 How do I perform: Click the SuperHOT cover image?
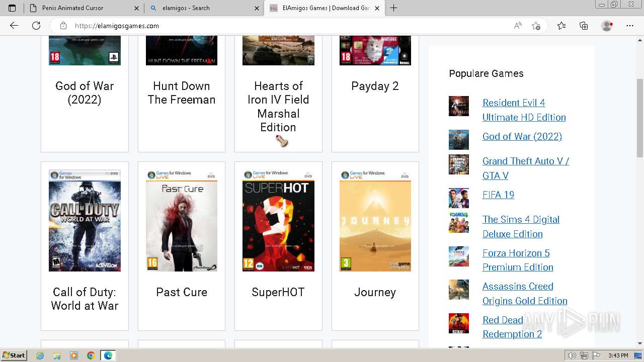pyautogui.click(x=278, y=220)
